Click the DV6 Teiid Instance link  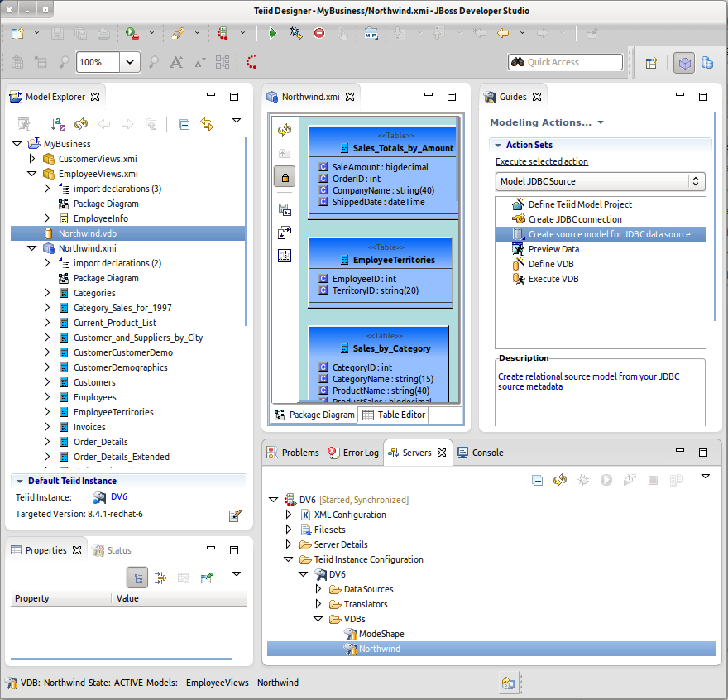[x=119, y=497]
